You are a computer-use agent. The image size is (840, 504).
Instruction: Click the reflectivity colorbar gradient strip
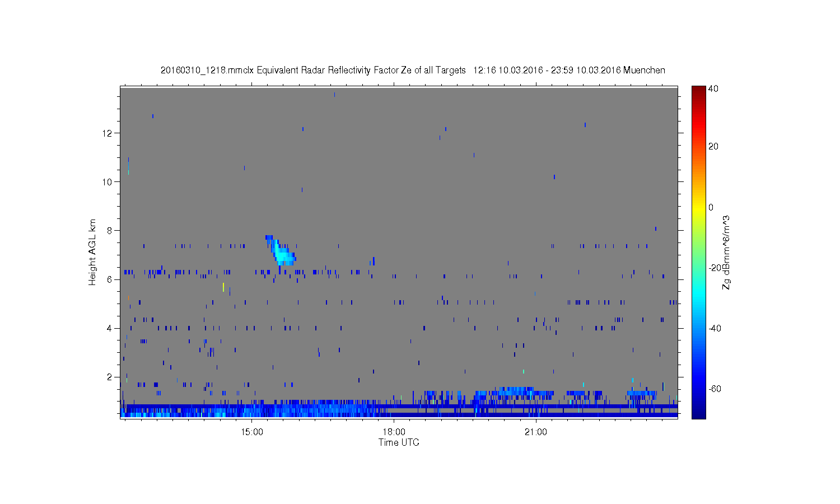(698, 252)
